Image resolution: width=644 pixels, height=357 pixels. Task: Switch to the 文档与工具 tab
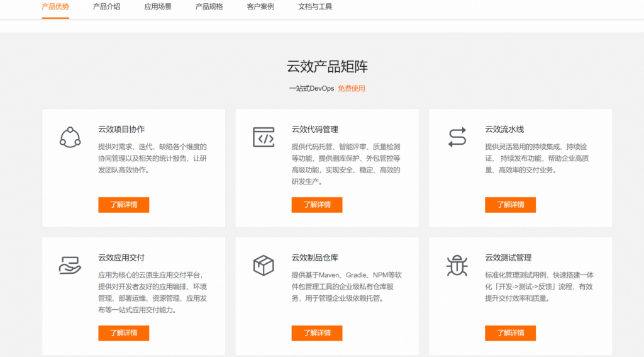click(x=315, y=6)
